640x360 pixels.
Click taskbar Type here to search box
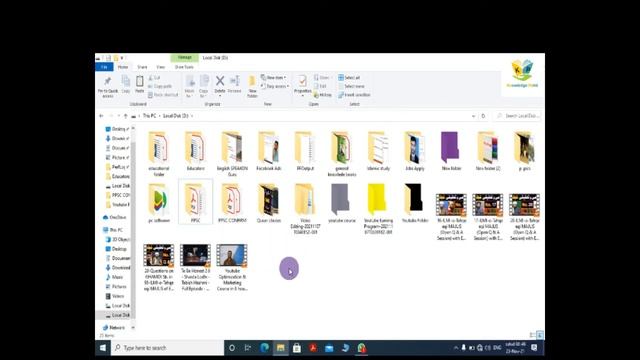coord(168,348)
